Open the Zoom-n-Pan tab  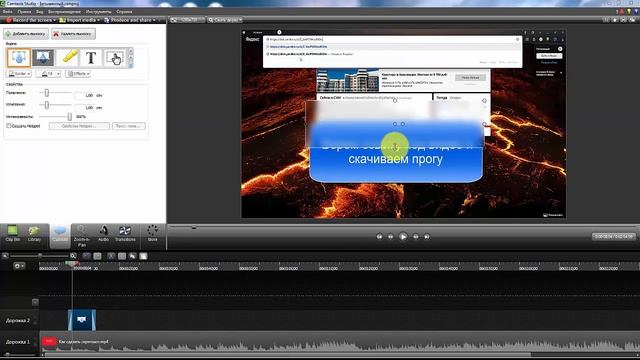tap(82, 236)
